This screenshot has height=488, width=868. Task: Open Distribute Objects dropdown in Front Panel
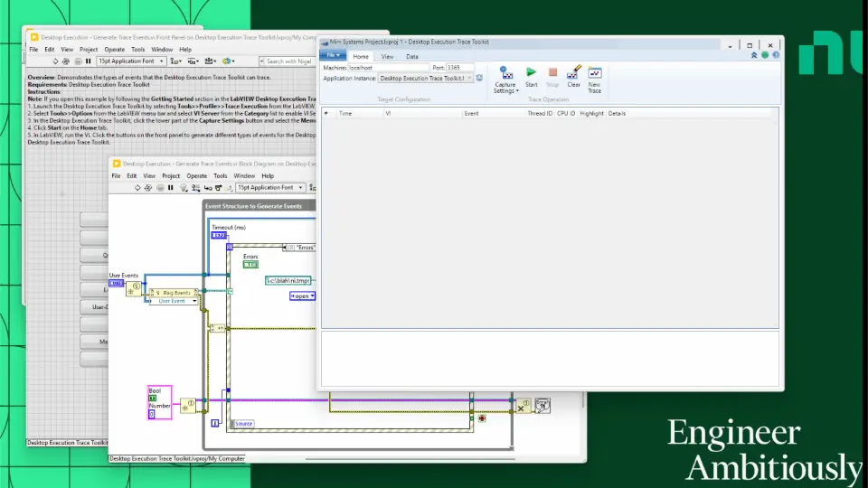[193, 61]
